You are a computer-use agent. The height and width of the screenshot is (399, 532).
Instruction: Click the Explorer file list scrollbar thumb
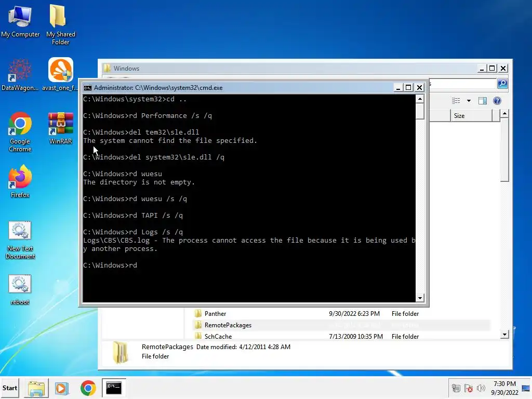pos(504,150)
